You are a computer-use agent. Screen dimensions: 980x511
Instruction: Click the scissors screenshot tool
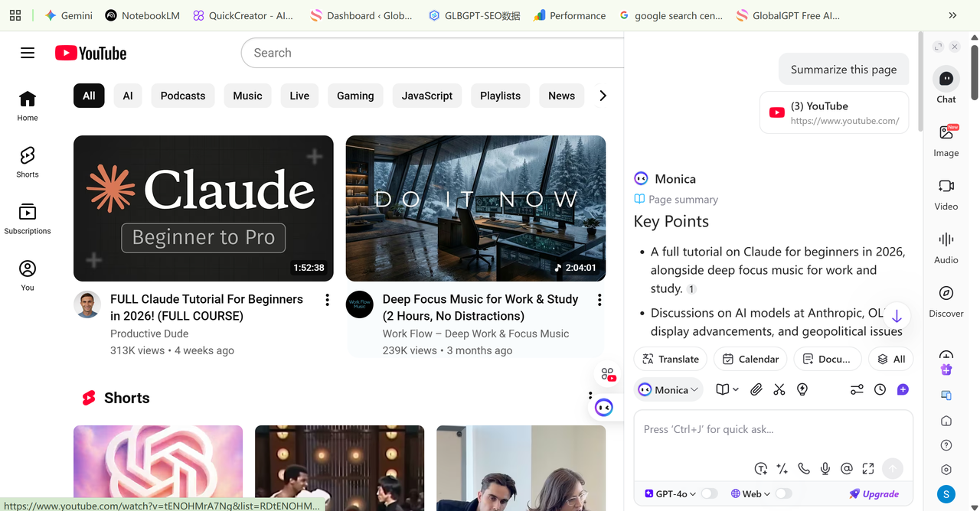[779, 389]
